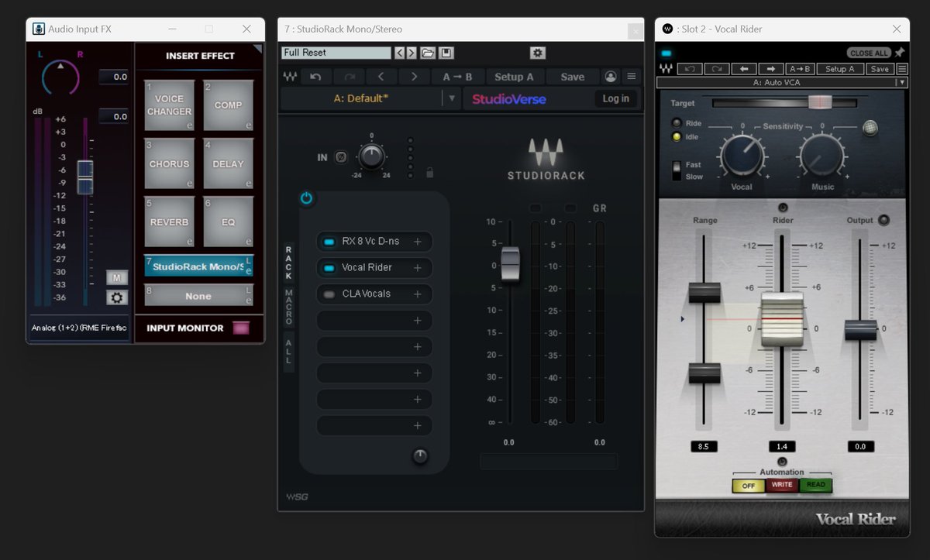Open the Full Reset preset field
This screenshot has width=930, height=560.
point(336,53)
